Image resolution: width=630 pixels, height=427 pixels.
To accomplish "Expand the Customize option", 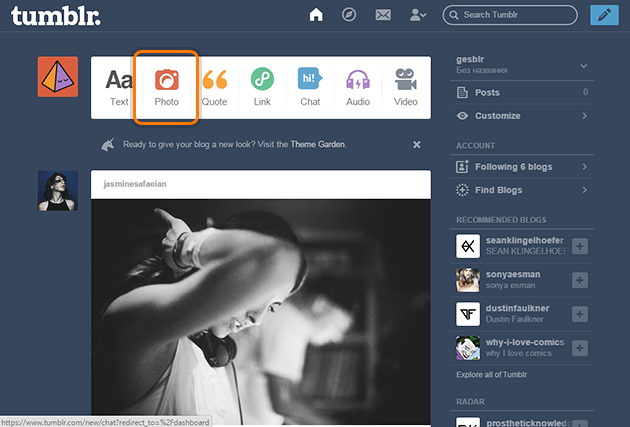I will 584,116.
